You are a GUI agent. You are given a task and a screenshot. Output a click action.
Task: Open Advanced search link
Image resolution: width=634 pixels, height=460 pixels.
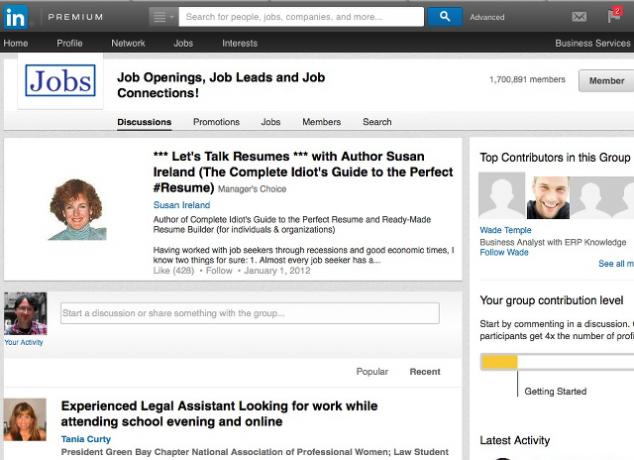487,17
